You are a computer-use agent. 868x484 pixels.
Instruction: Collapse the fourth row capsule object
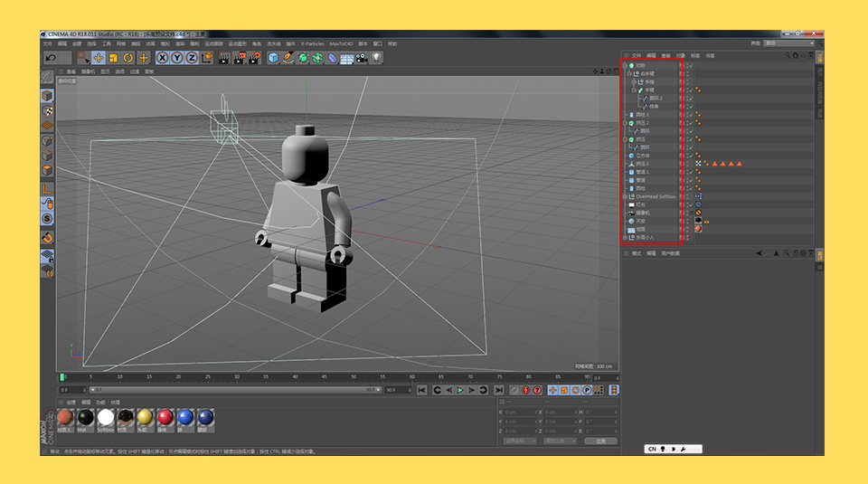[635, 90]
